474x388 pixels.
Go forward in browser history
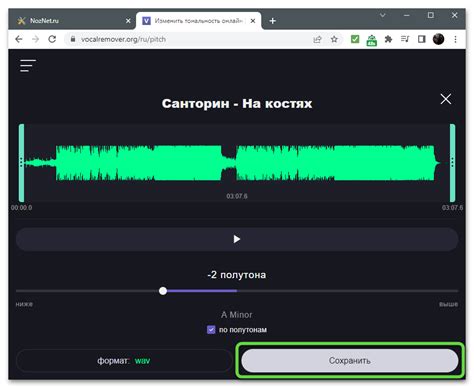(35, 39)
